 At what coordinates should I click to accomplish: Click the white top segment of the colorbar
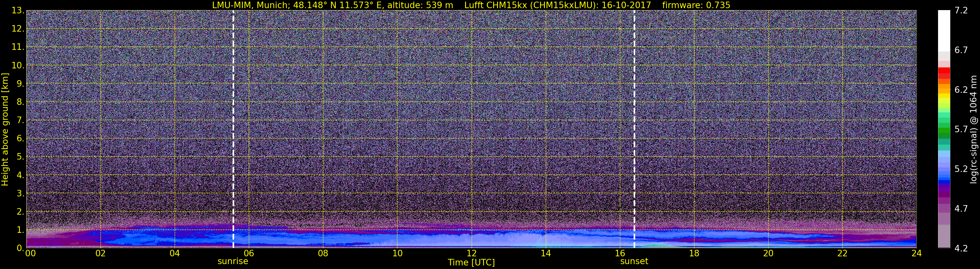pyautogui.click(x=944, y=31)
